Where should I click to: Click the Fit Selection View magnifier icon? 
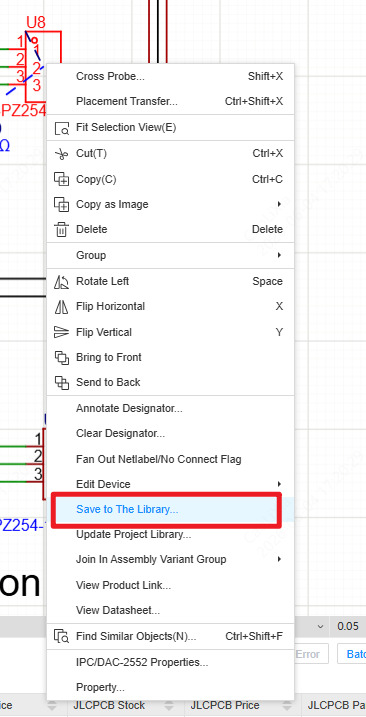(61, 128)
